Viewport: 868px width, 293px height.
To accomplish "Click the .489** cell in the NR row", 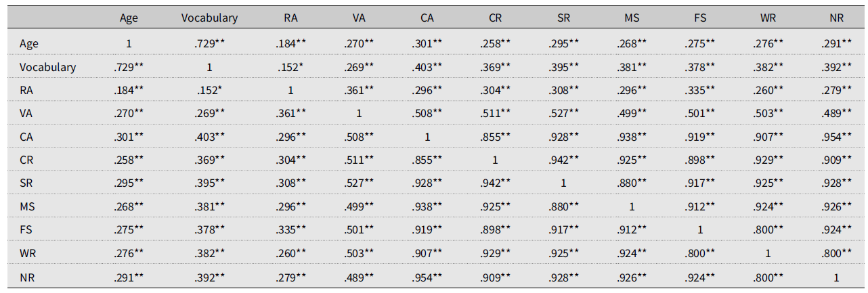I will coord(360,277).
